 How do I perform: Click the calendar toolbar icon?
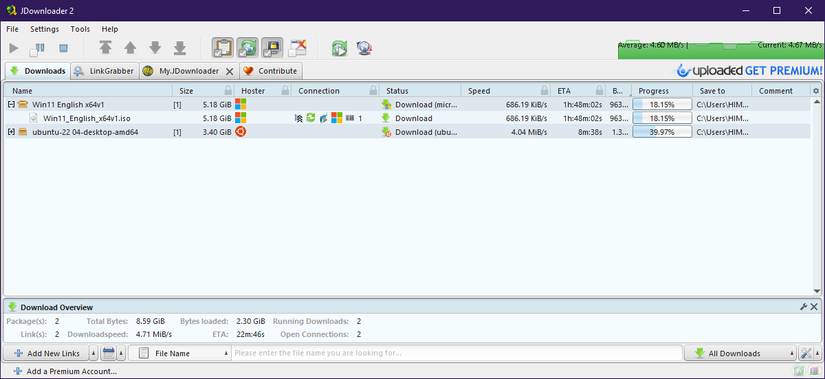(108, 353)
